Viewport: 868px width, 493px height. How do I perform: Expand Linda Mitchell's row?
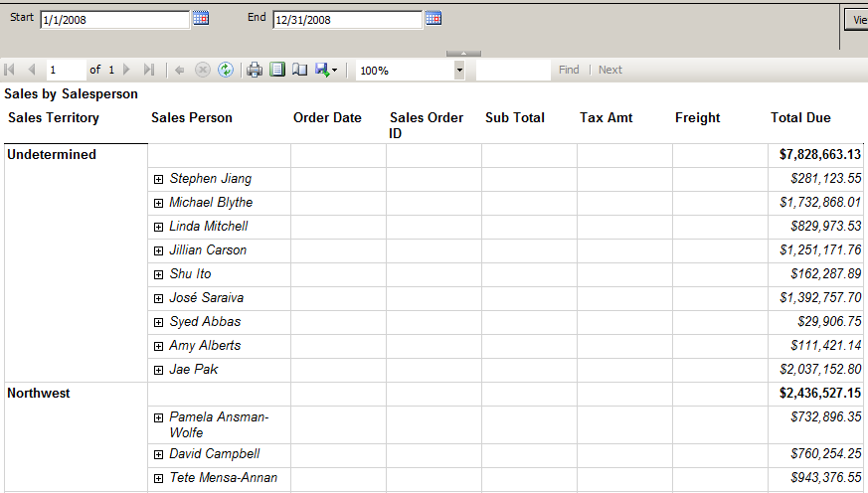click(x=159, y=227)
